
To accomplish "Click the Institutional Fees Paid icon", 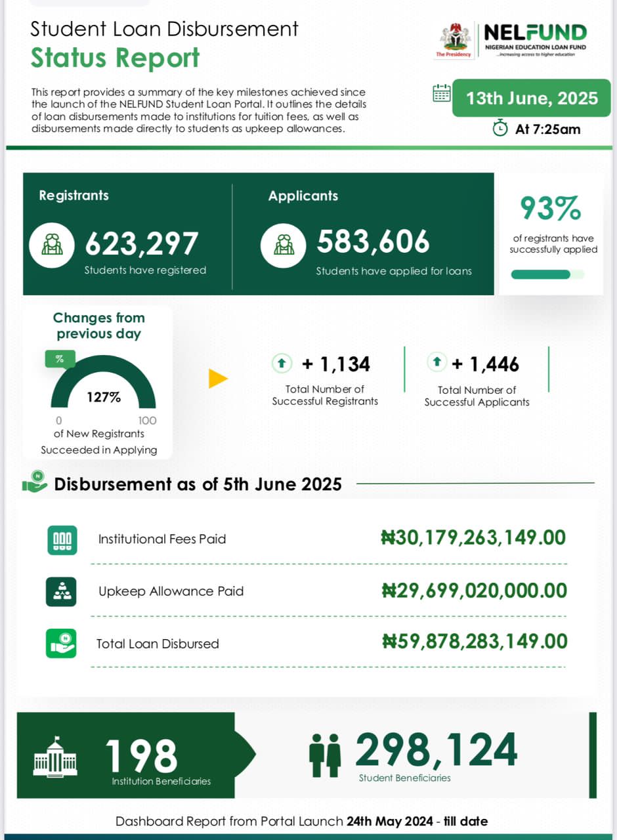I will [x=62, y=540].
